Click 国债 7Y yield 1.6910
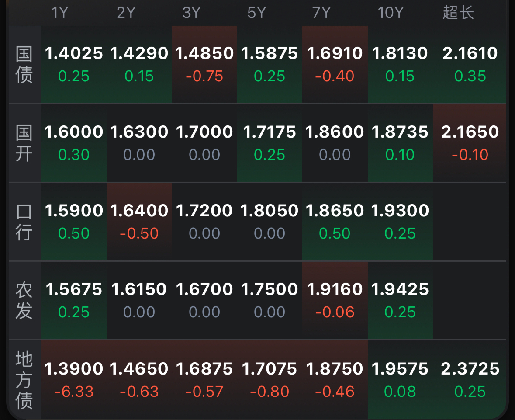Viewport: 515px width, 420px height. [335, 64]
